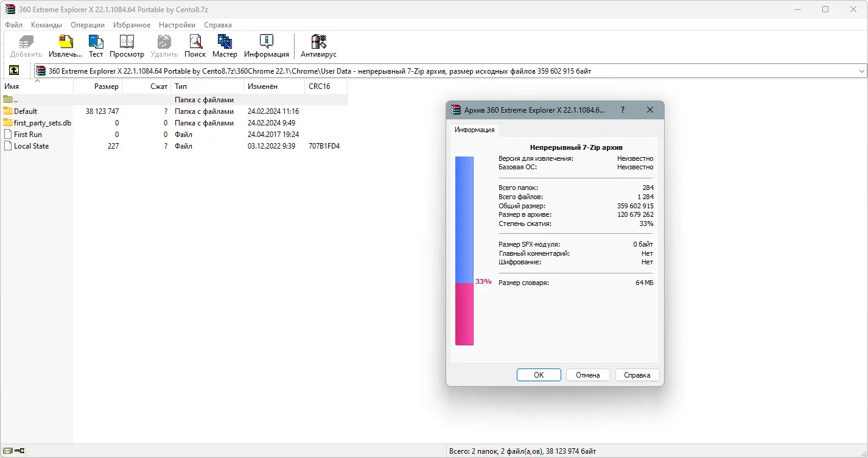868x458 pixels.
Task: Click Справка in the archive info dialog
Action: (x=637, y=375)
